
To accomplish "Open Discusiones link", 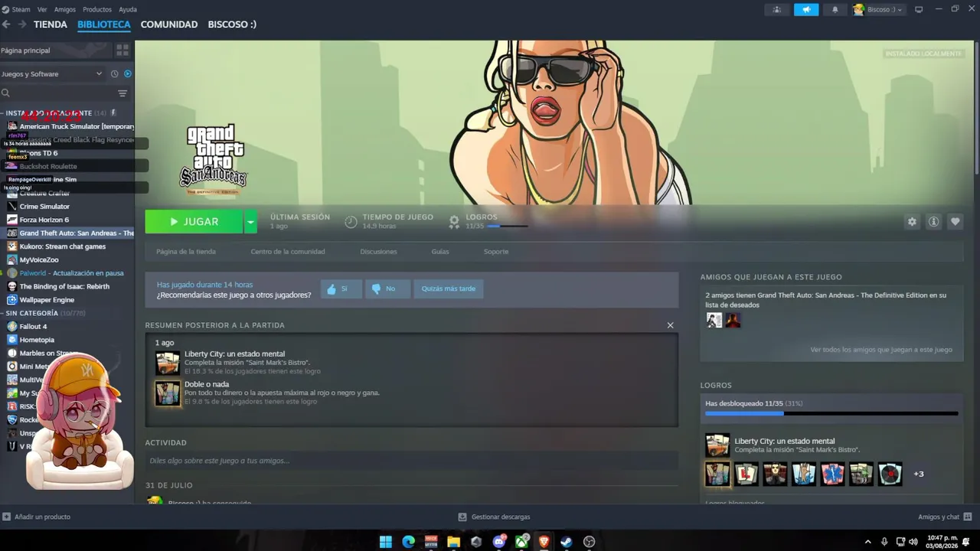I will pyautogui.click(x=378, y=252).
